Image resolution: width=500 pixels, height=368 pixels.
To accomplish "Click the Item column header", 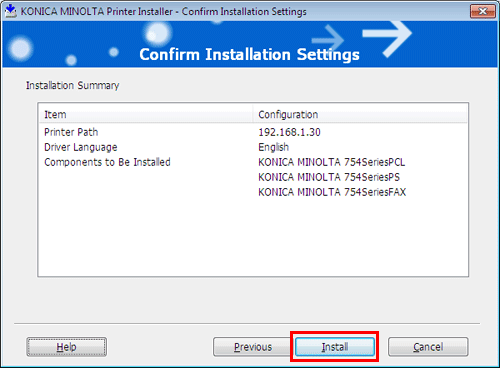I will click(145, 114).
